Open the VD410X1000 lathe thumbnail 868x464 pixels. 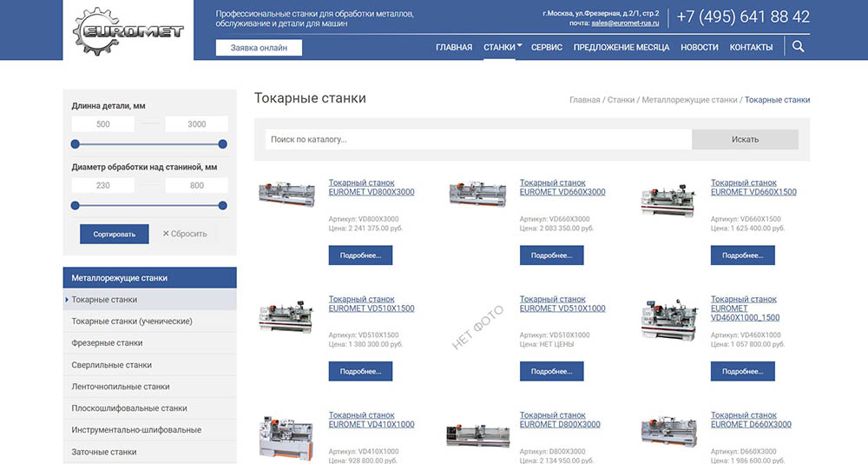pos(286,438)
